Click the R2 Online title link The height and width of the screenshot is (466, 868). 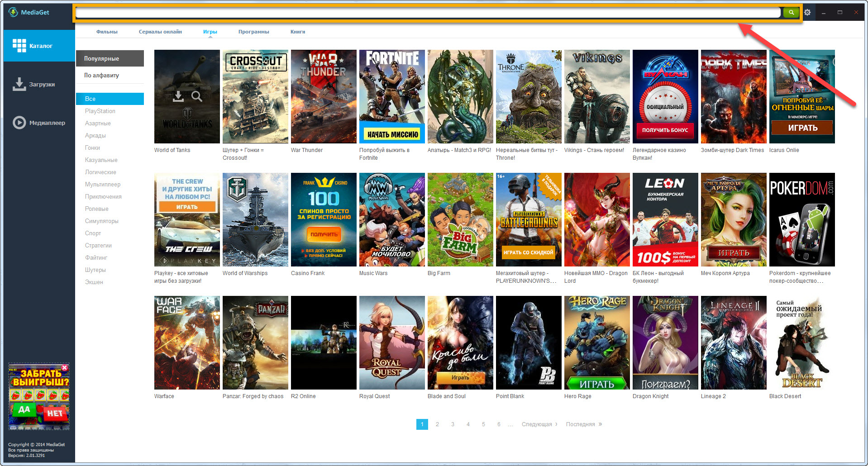(x=303, y=396)
